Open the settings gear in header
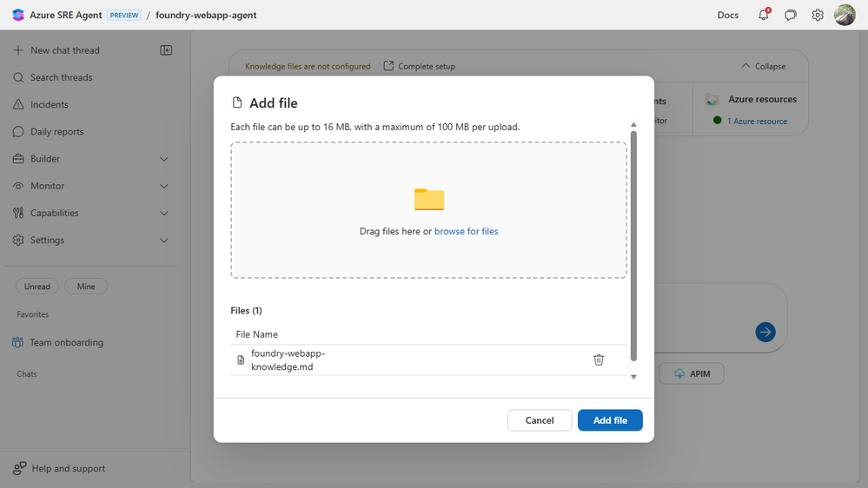Viewport: 868px width, 488px height. pyautogui.click(x=818, y=15)
